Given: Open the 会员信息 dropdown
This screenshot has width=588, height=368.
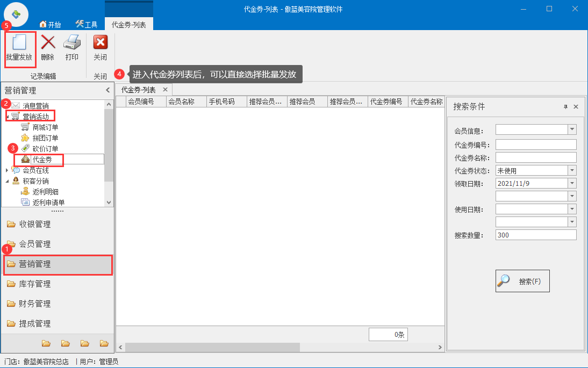Looking at the screenshot, I should 572,129.
